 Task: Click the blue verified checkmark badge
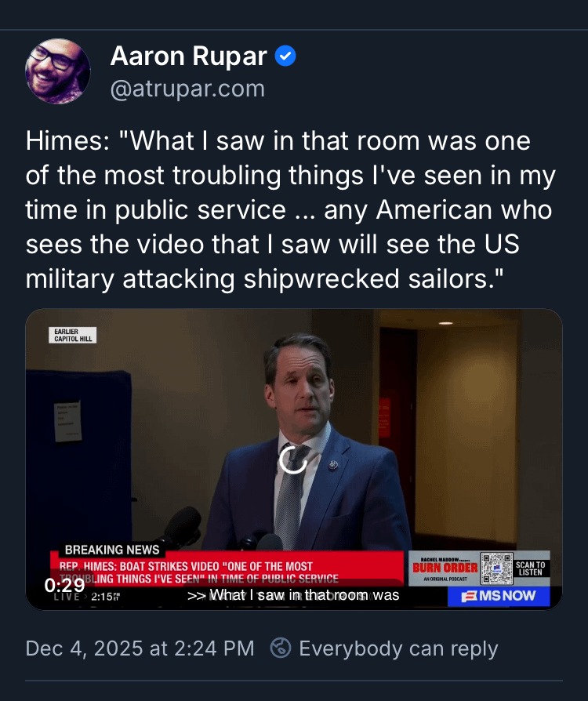(x=285, y=56)
